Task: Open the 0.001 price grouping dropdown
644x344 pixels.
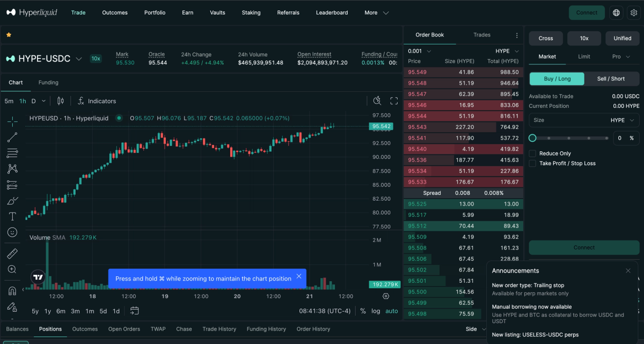Action: click(x=420, y=51)
